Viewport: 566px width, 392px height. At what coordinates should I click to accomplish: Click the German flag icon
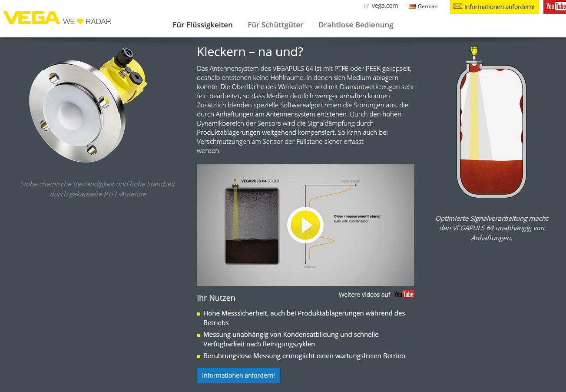point(412,7)
